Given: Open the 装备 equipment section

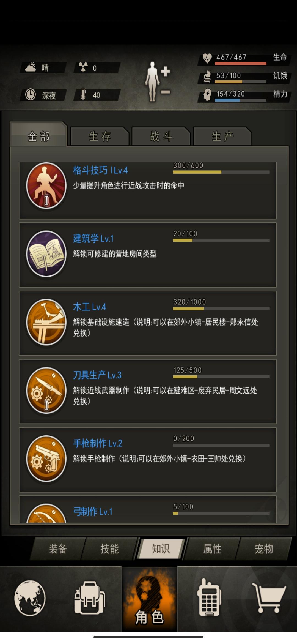Looking at the screenshot, I should [x=58, y=549].
